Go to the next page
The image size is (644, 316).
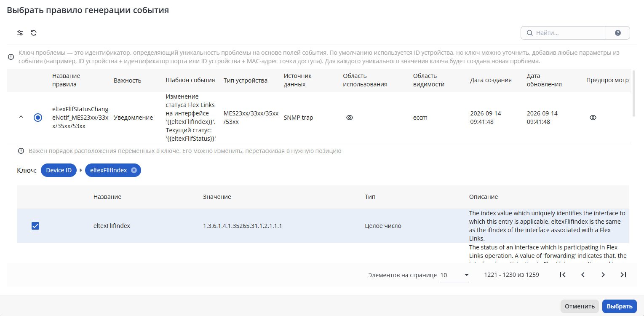603,275
